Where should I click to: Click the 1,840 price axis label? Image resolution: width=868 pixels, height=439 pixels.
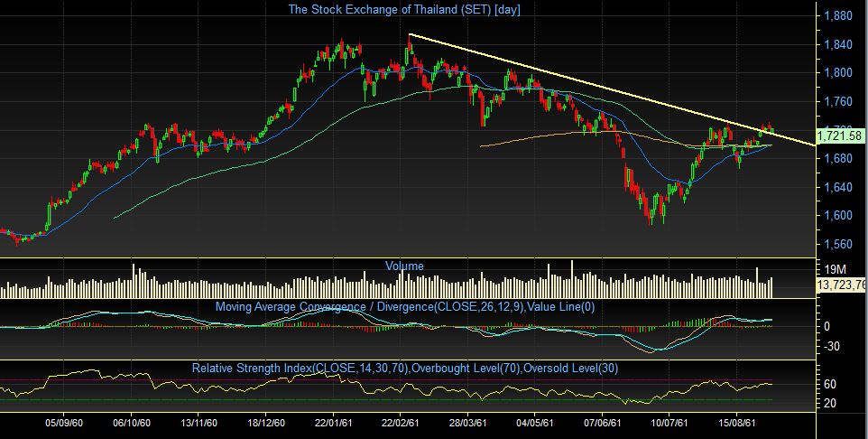point(838,44)
